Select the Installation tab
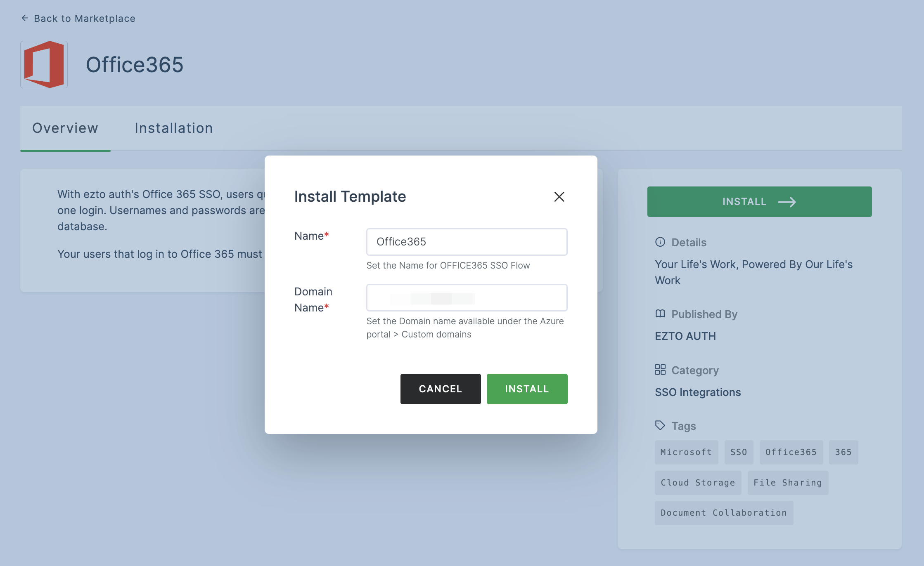This screenshot has width=924, height=566. [173, 128]
